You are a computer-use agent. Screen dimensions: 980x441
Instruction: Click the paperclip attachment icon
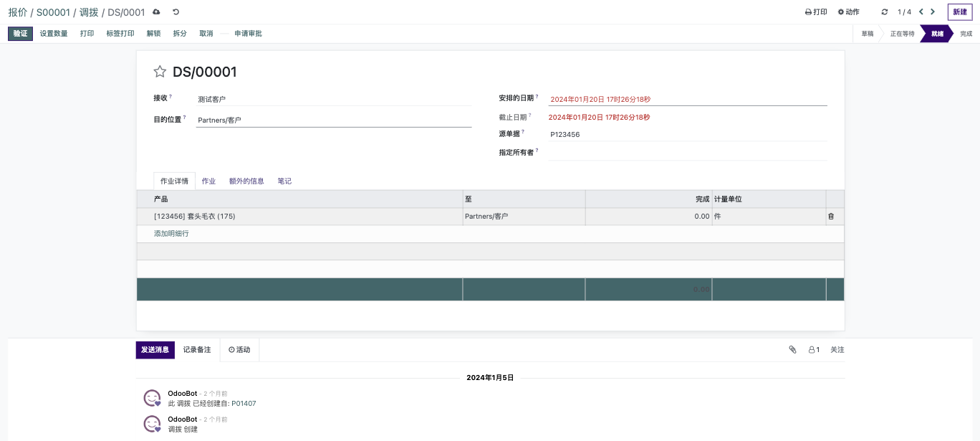coord(792,350)
